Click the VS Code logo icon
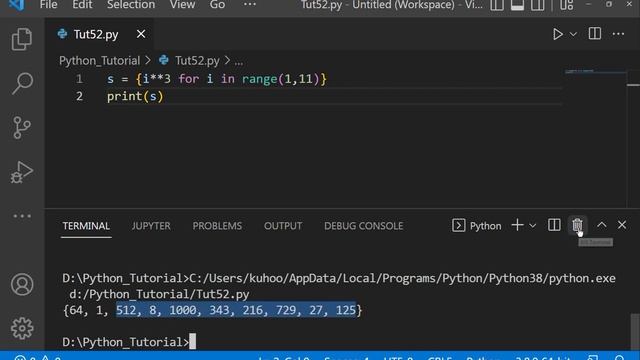The height and width of the screenshot is (360, 640). (x=16, y=5)
